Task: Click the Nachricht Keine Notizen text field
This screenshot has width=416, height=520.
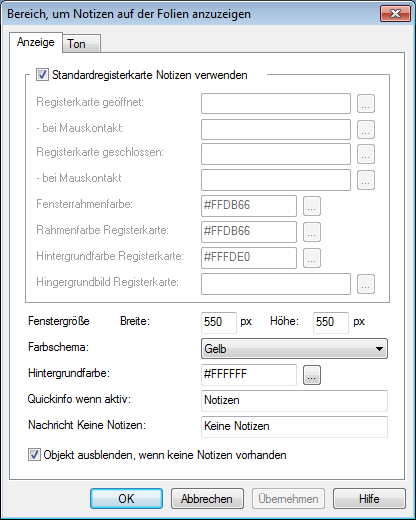Action: click(x=294, y=427)
